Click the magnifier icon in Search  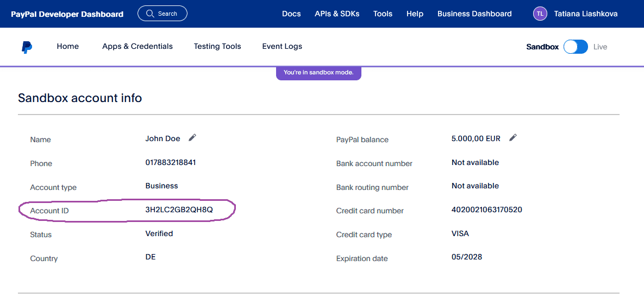(149, 14)
